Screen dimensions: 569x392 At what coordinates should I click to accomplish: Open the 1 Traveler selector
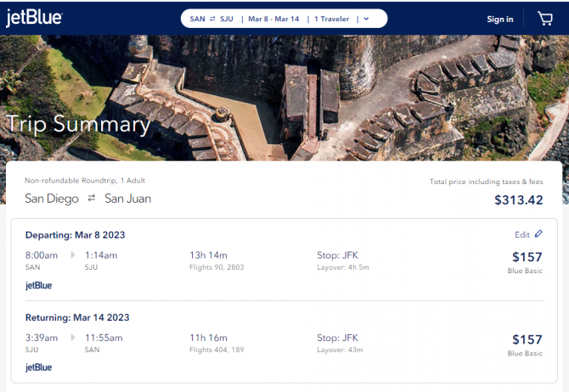pos(332,19)
